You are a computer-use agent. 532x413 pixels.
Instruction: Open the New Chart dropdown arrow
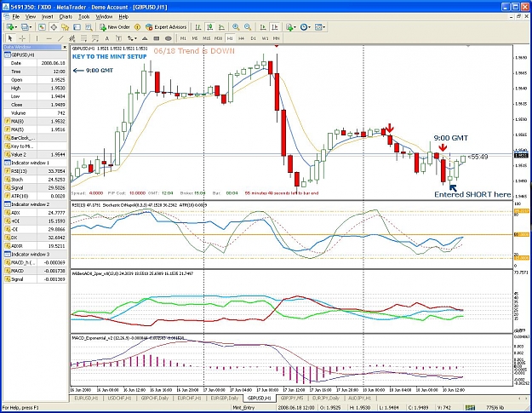(16, 27)
